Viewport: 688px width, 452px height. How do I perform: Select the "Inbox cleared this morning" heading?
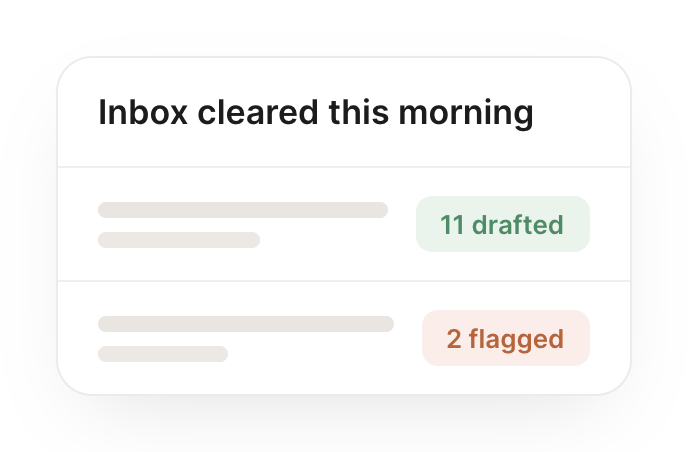coord(315,113)
